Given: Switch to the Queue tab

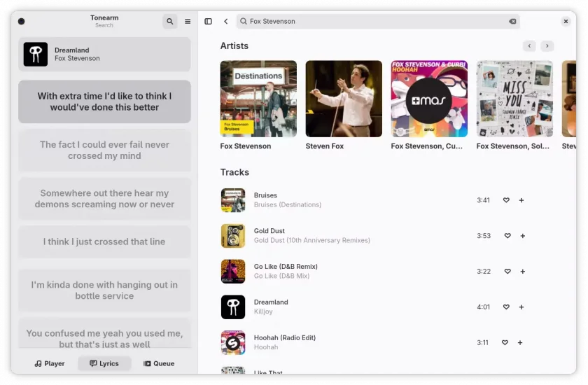Looking at the screenshot, I should (159, 363).
